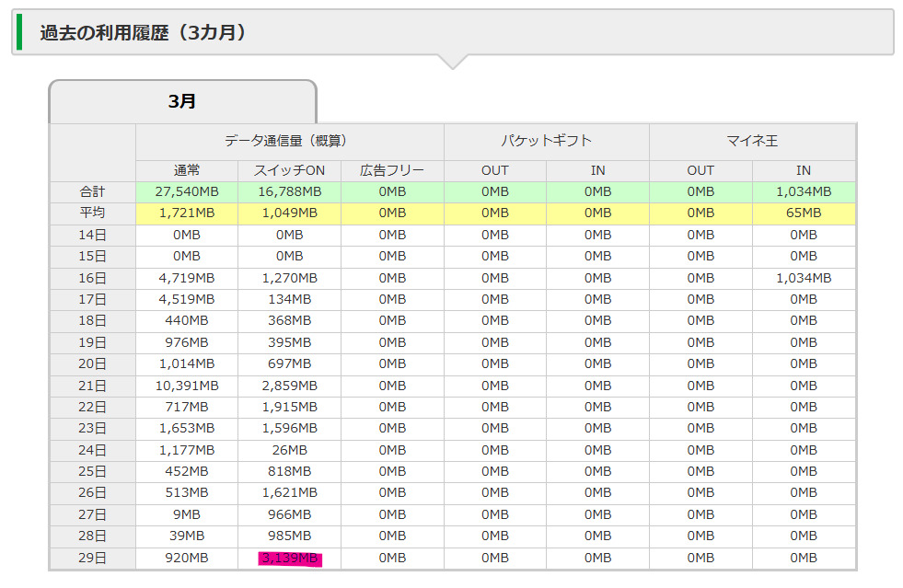
Task: Select the 29日 row label
Action: pos(92,558)
